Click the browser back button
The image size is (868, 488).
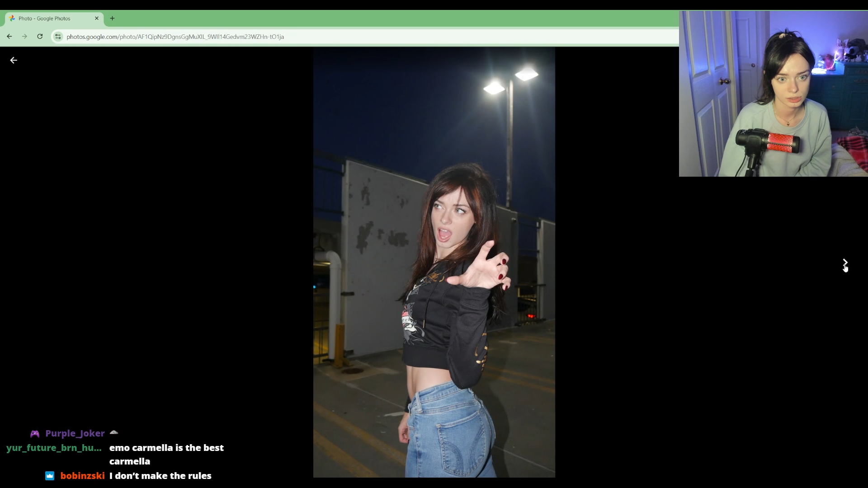click(x=9, y=37)
